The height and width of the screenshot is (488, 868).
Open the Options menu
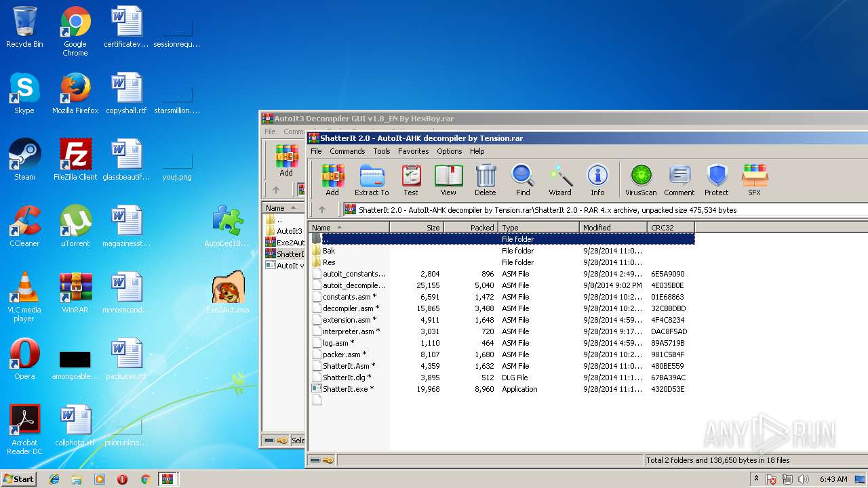(449, 151)
